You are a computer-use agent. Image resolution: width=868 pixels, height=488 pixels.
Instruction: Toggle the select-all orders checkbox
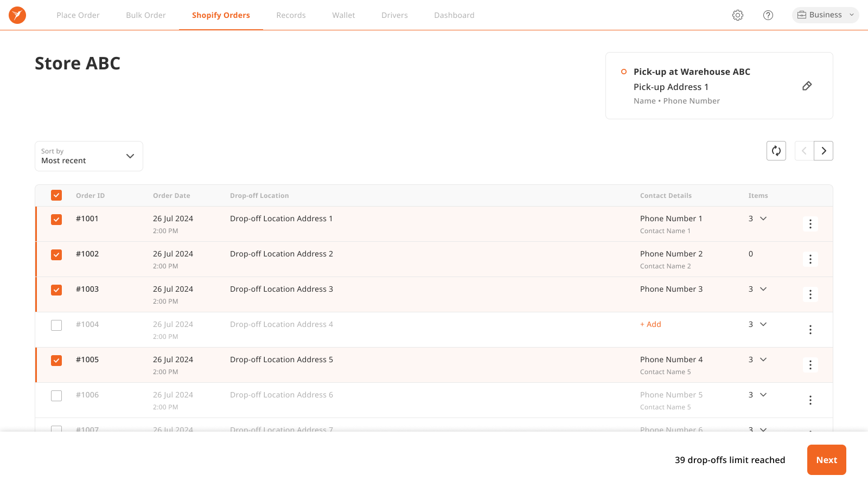[56, 195]
